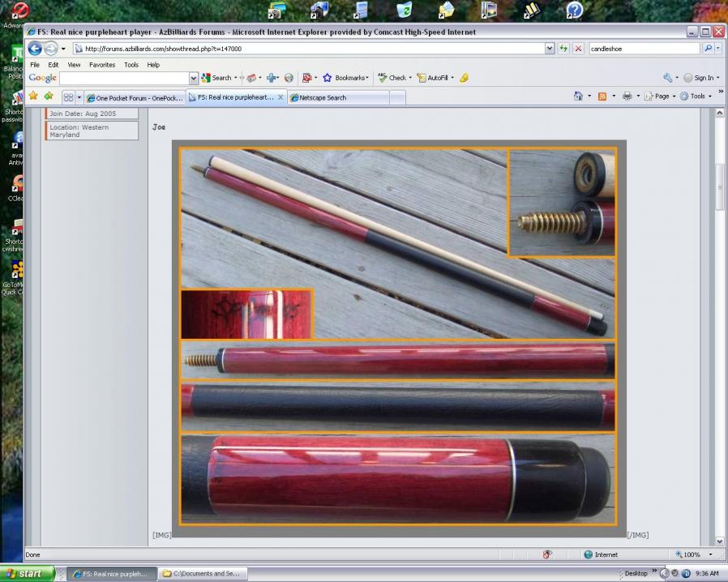Toggle the Google toolbar highlighter icon
Viewport: 728px width, 582px height.
point(464,78)
